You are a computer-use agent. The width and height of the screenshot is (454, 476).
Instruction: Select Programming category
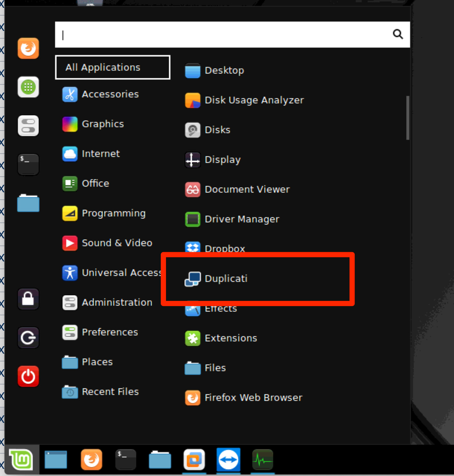click(104, 213)
